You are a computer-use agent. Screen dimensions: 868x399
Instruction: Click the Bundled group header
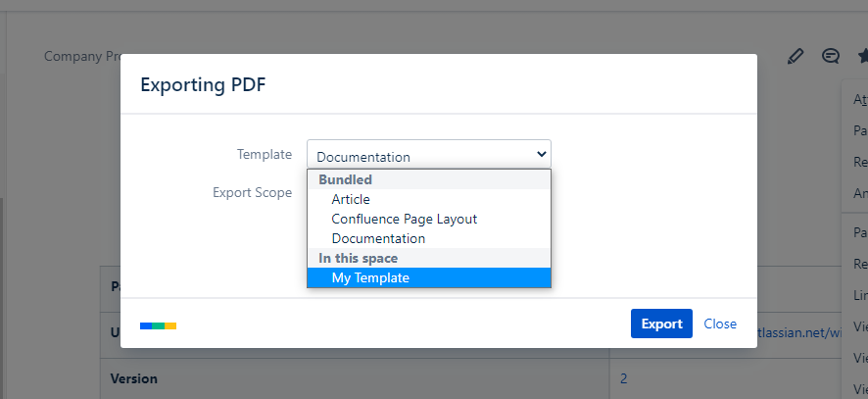point(345,179)
